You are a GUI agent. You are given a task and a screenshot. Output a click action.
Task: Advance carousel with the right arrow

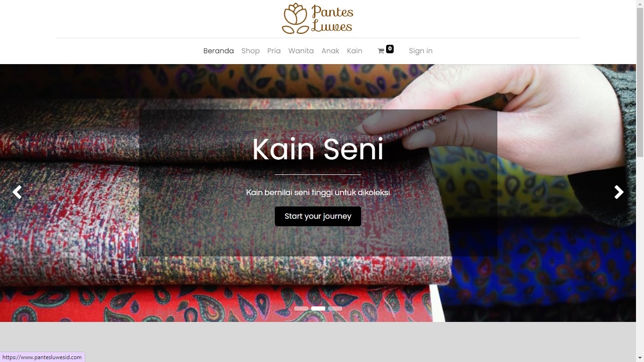pyautogui.click(x=619, y=192)
